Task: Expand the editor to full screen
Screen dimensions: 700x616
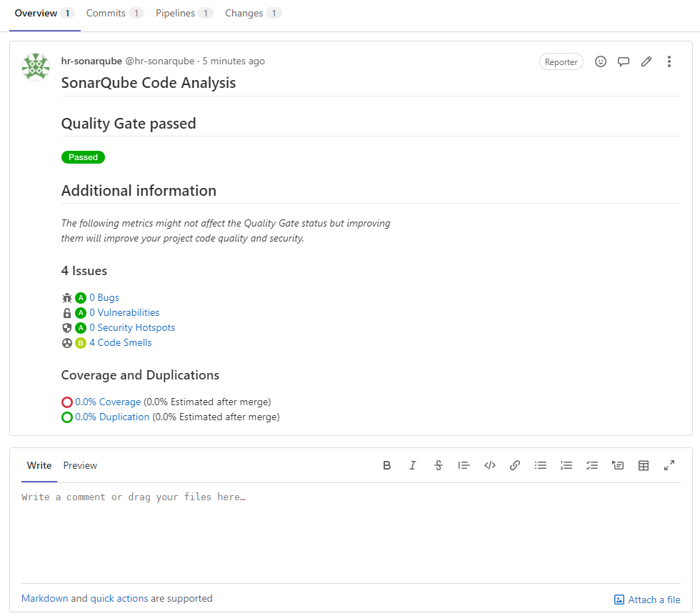Action: [669, 465]
